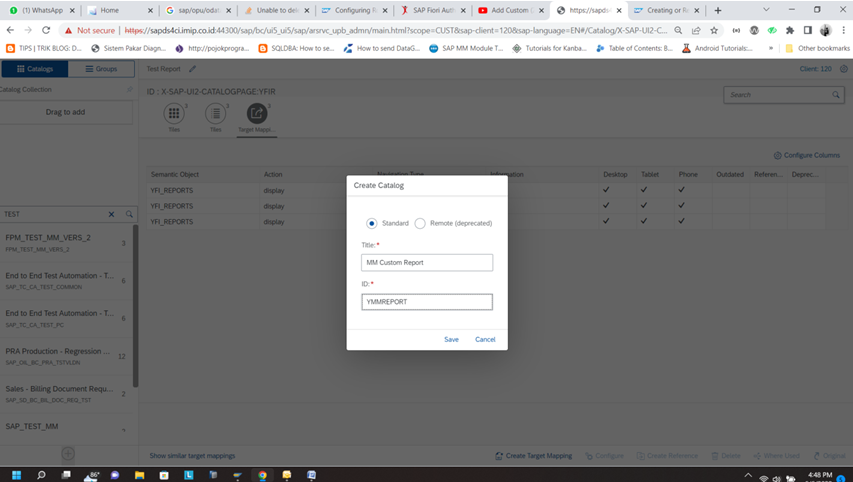Switch to the Configuring R browser tab
The width and height of the screenshot is (853, 482).
point(355,10)
